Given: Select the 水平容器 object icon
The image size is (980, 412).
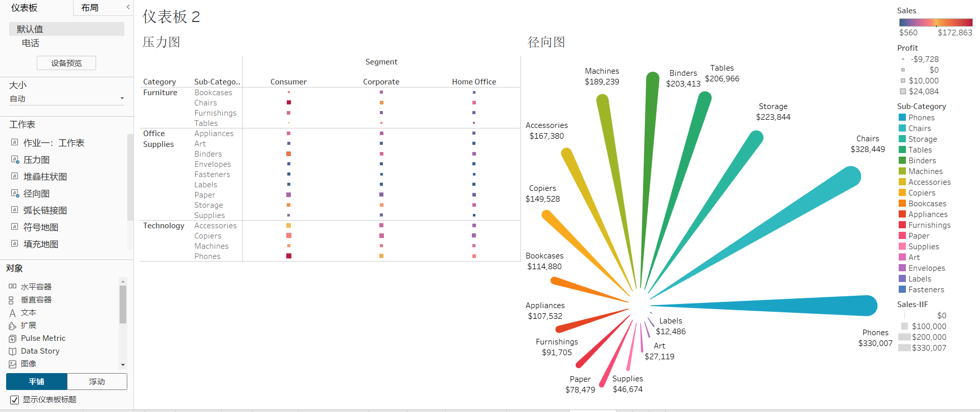Looking at the screenshot, I should click(12, 287).
